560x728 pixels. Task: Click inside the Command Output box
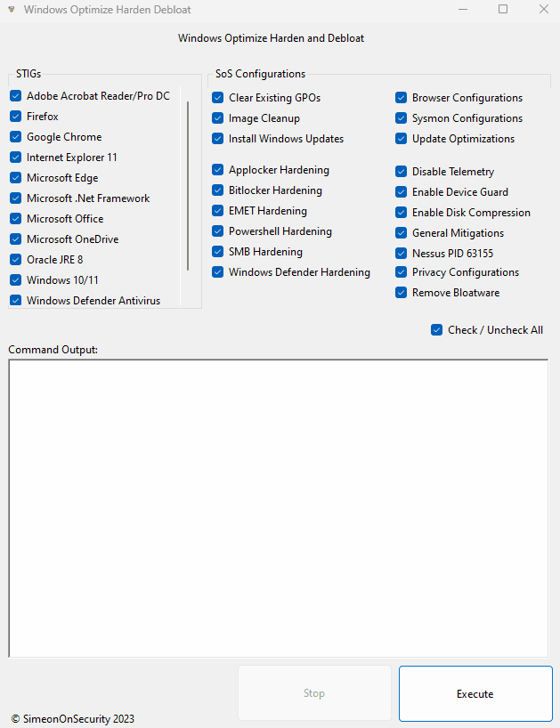click(278, 508)
